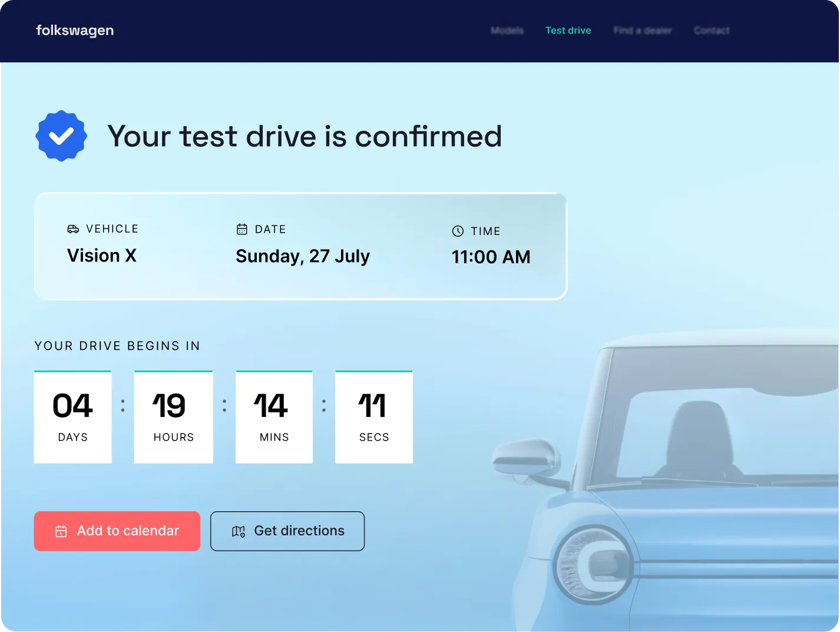This screenshot has width=840, height=632.
Task: Click the Sunday, 27 July date text
Action: [x=303, y=256]
